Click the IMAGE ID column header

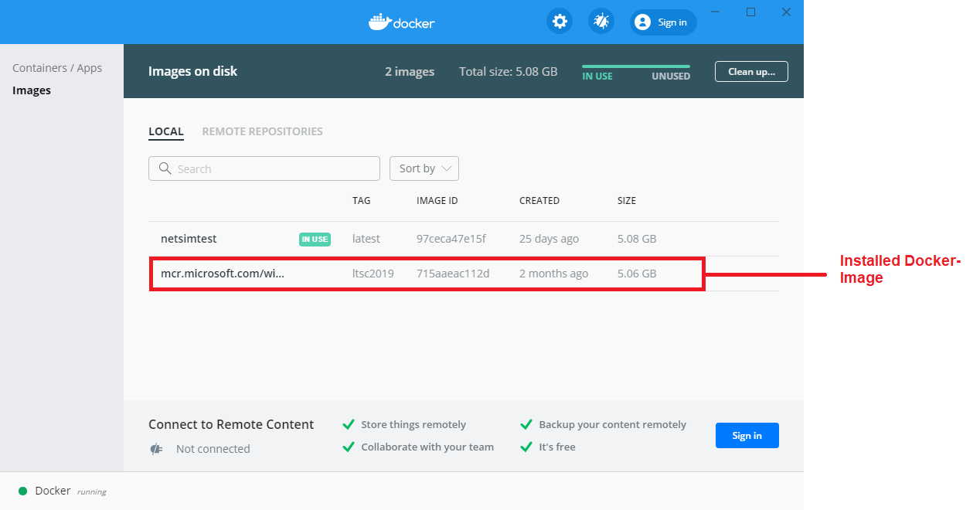click(x=437, y=201)
